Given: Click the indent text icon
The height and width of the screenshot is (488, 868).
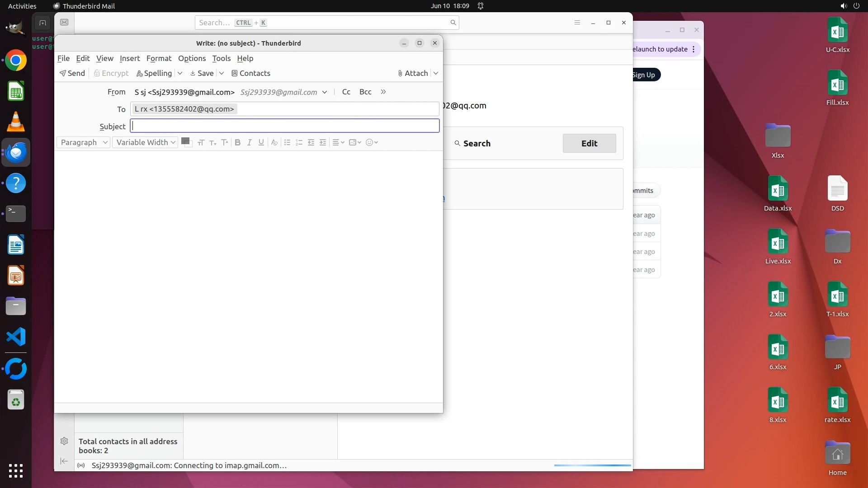Looking at the screenshot, I should tap(323, 142).
